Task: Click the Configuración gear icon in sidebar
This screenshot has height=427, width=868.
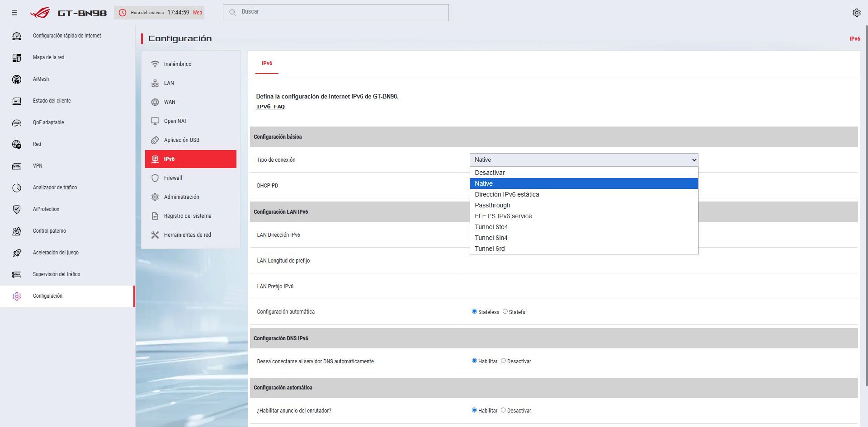Action: 17,296
